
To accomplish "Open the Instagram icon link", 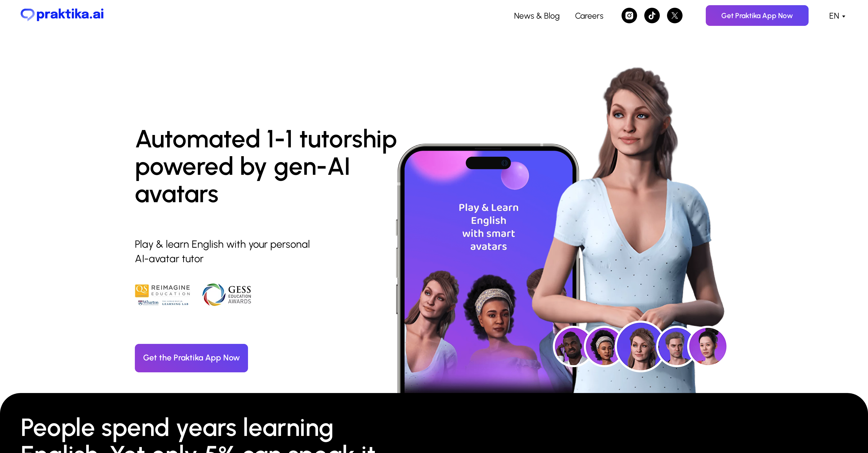I will tap(629, 16).
